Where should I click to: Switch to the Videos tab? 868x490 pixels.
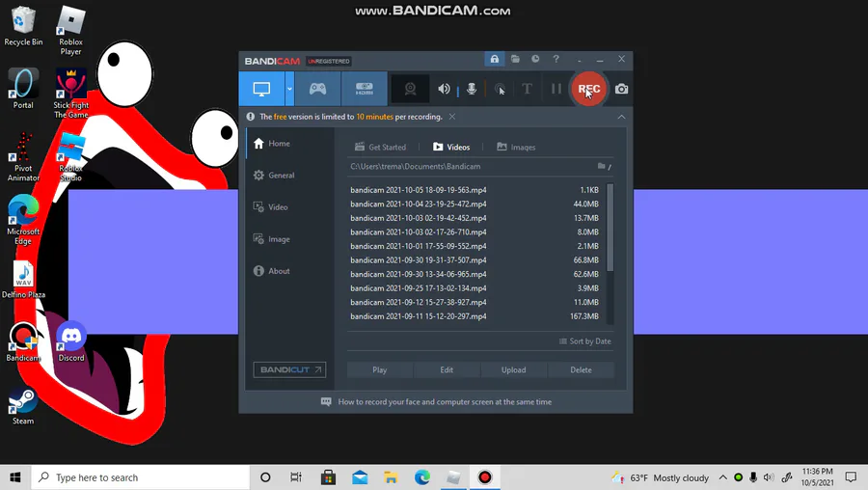coord(451,147)
